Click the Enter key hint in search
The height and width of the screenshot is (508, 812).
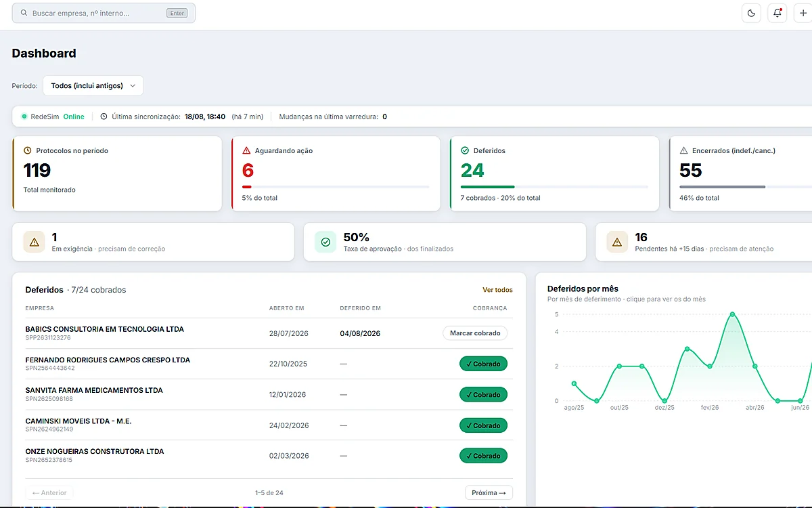coord(177,13)
